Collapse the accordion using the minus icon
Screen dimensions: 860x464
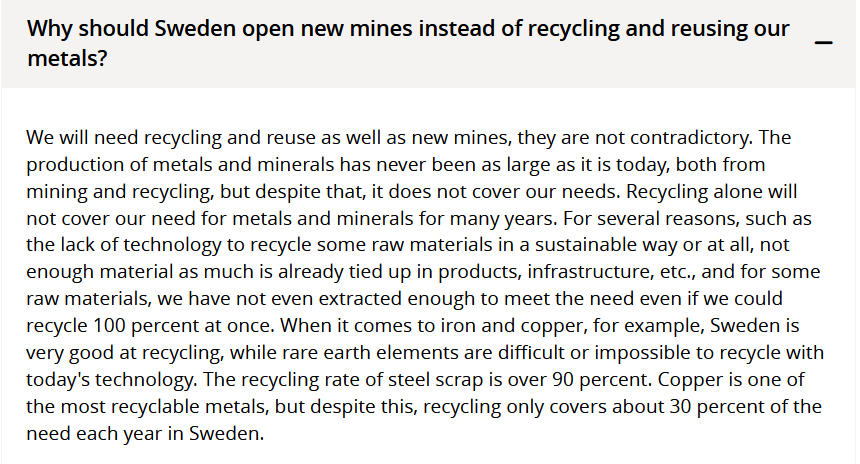pyautogui.click(x=824, y=43)
